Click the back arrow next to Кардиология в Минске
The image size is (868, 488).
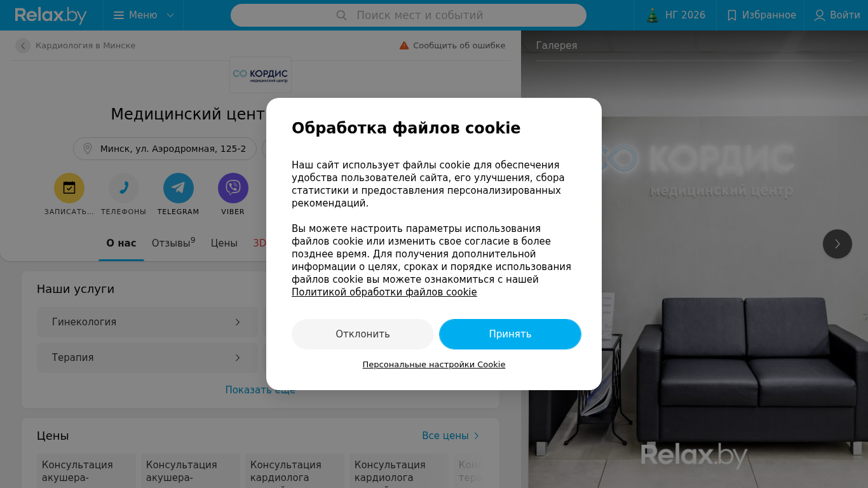[23, 46]
